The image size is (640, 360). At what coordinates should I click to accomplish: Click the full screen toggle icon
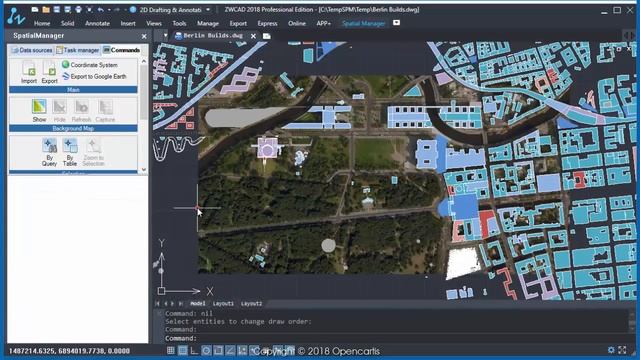coord(622,350)
